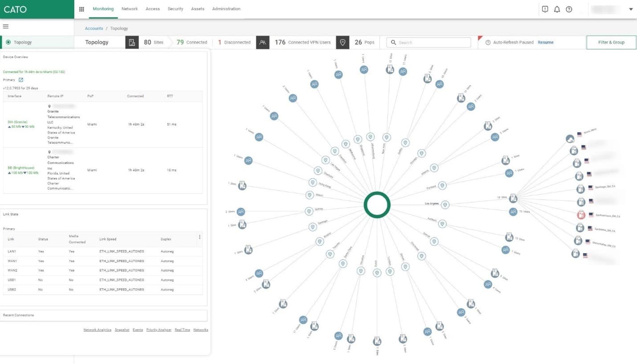Open the notifications bell icon
637x364 pixels.
click(x=557, y=9)
